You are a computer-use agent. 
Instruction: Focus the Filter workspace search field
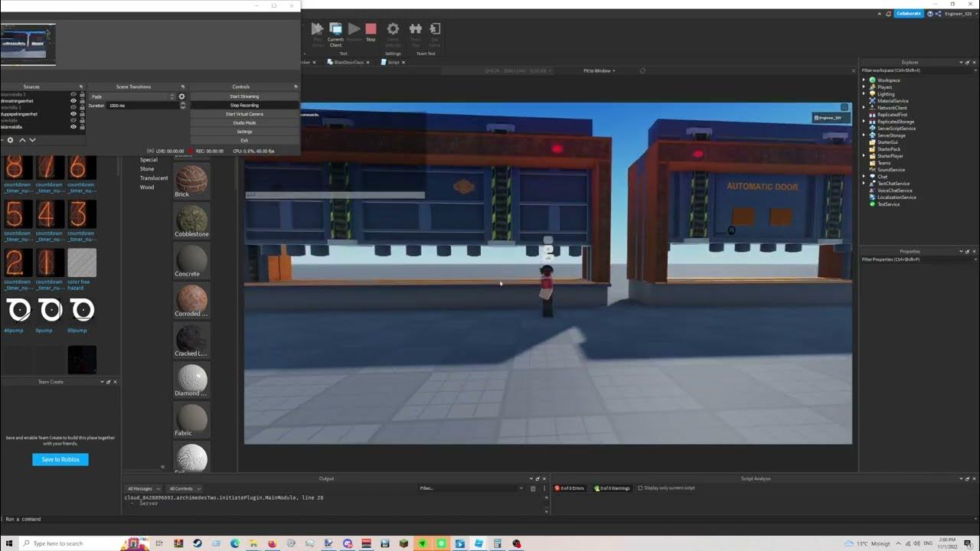tap(919, 70)
